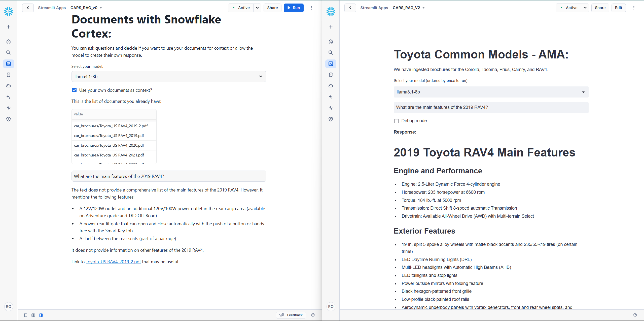Click the Snowflake logo in left window
Screen dimensions: 644x321
pyautogui.click(x=9, y=11)
